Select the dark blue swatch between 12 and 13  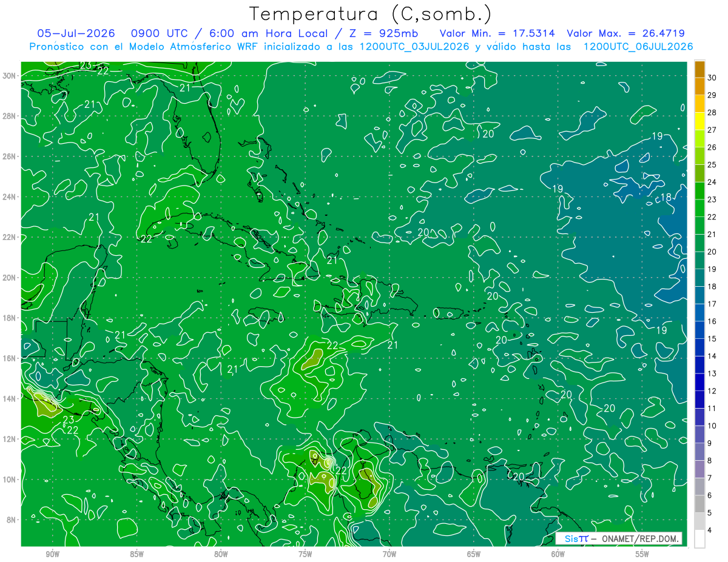[699, 383]
